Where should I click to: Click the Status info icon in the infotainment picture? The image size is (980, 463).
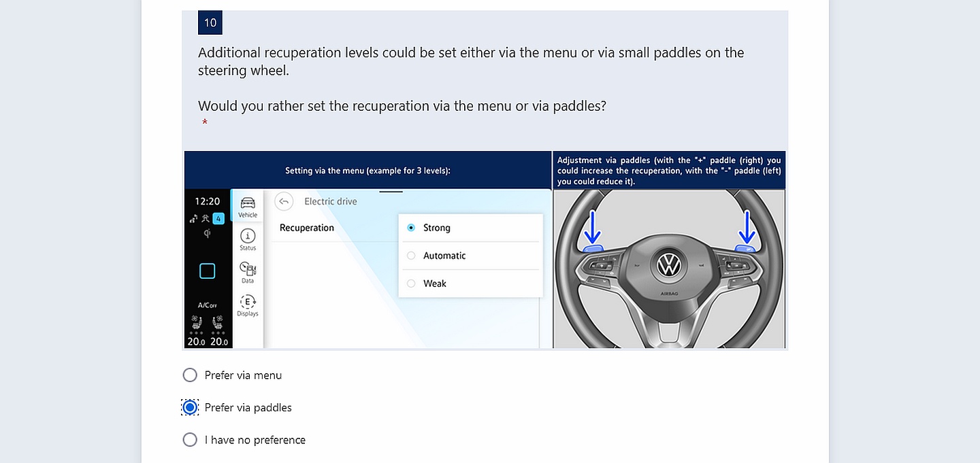pos(248,236)
